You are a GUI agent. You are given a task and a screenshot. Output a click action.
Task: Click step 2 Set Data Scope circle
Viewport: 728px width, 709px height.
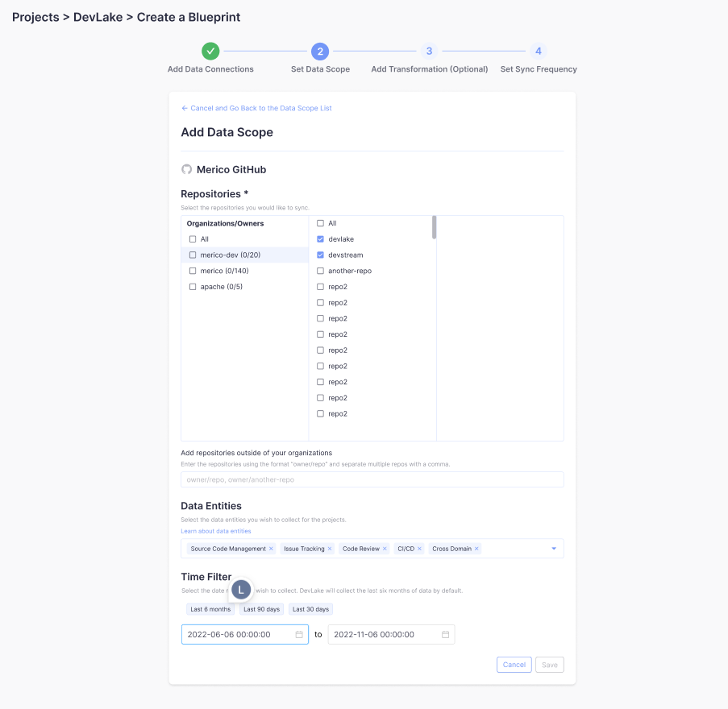[320, 51]
